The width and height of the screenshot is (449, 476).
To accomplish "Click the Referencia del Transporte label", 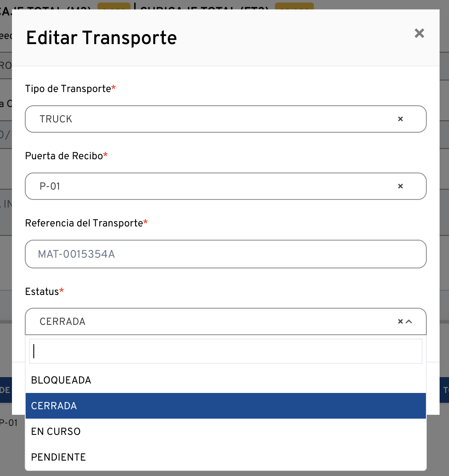I will [84, 223].
